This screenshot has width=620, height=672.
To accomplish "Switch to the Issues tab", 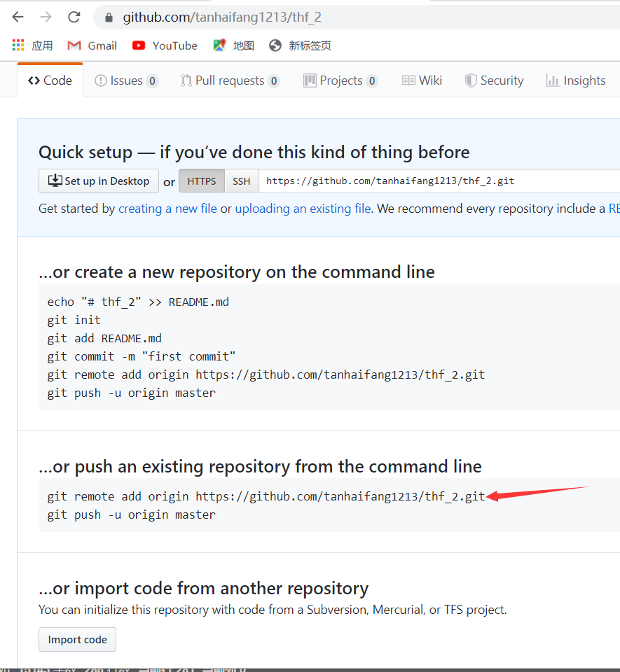I will coord(127,80).
